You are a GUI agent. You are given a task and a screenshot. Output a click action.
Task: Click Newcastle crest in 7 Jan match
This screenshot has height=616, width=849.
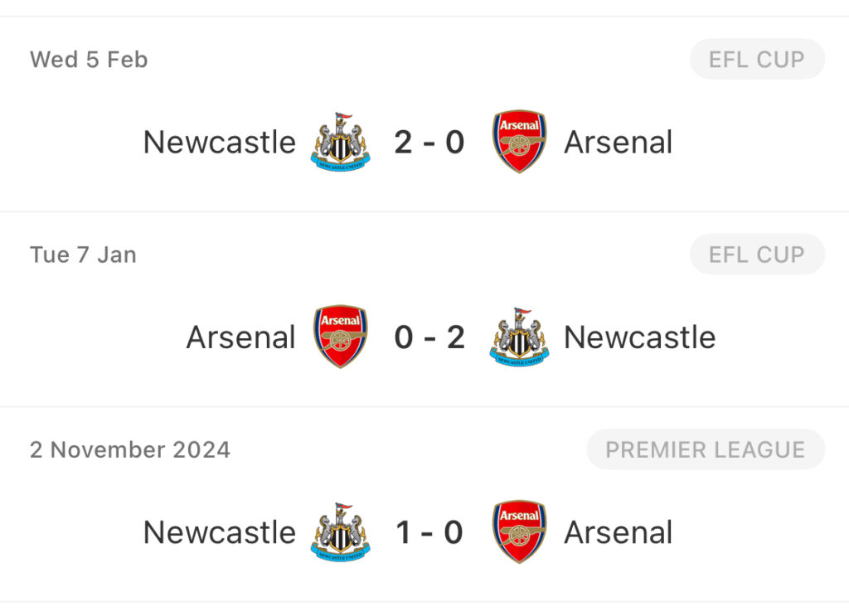coord(519,337)
